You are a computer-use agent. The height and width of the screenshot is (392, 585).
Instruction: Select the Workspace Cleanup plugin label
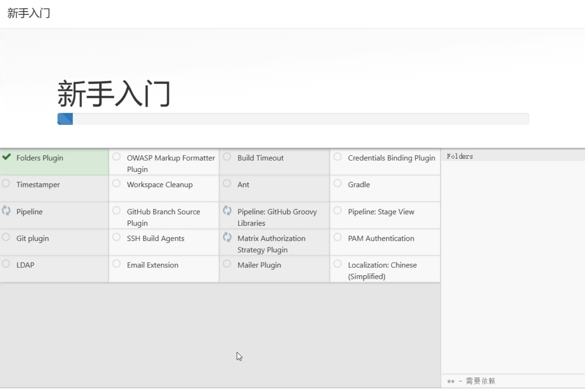tap(160, 185)
